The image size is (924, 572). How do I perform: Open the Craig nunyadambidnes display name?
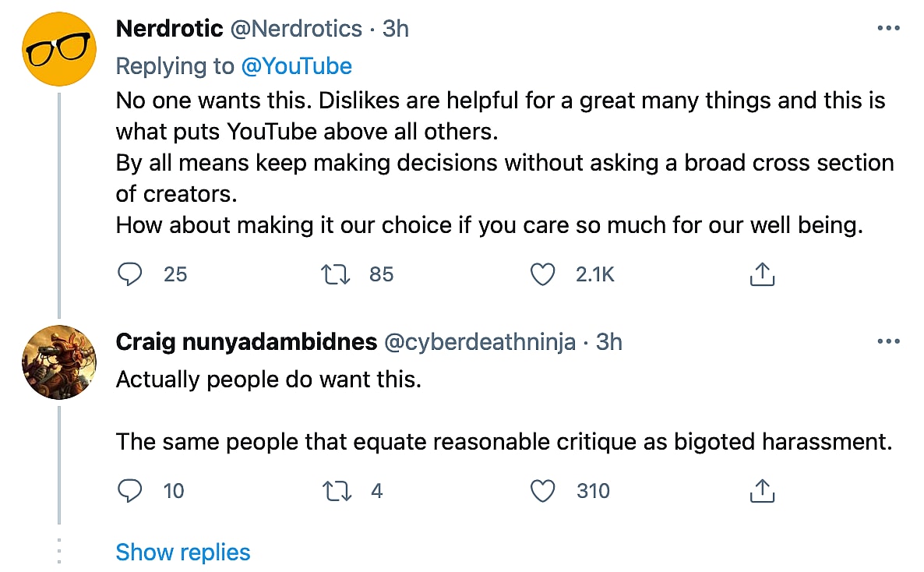click(x=246, y=341)
